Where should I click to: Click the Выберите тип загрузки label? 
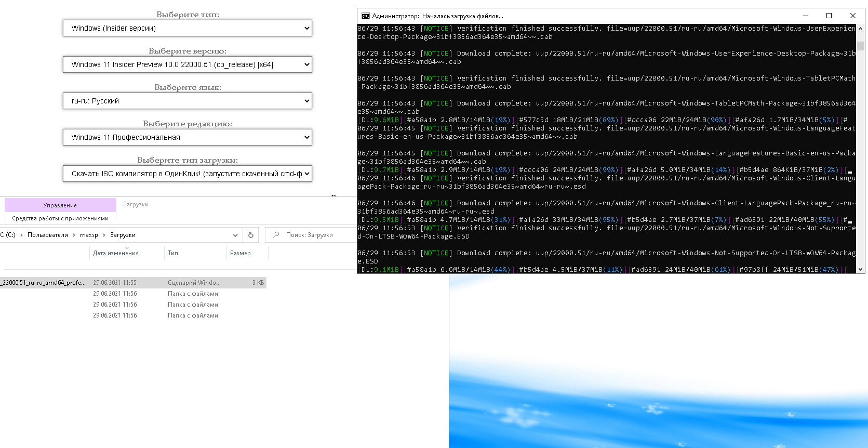(x=188, y=160)
